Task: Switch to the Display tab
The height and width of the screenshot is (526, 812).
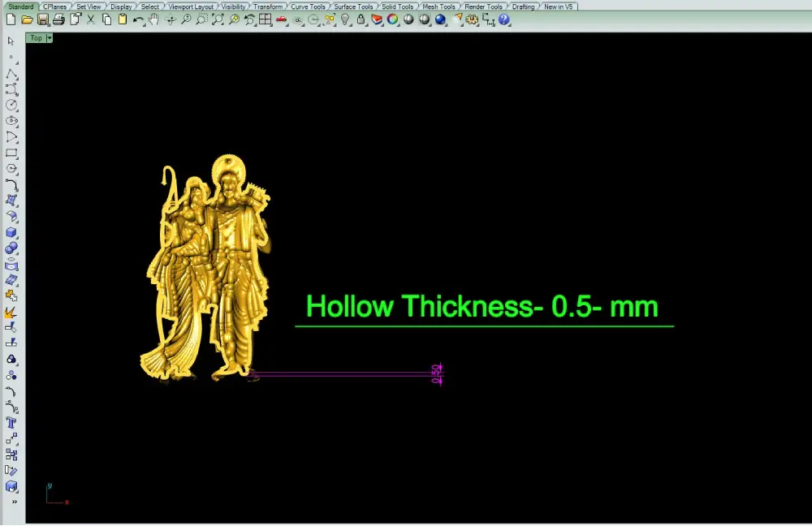Action: click(121, 6)
